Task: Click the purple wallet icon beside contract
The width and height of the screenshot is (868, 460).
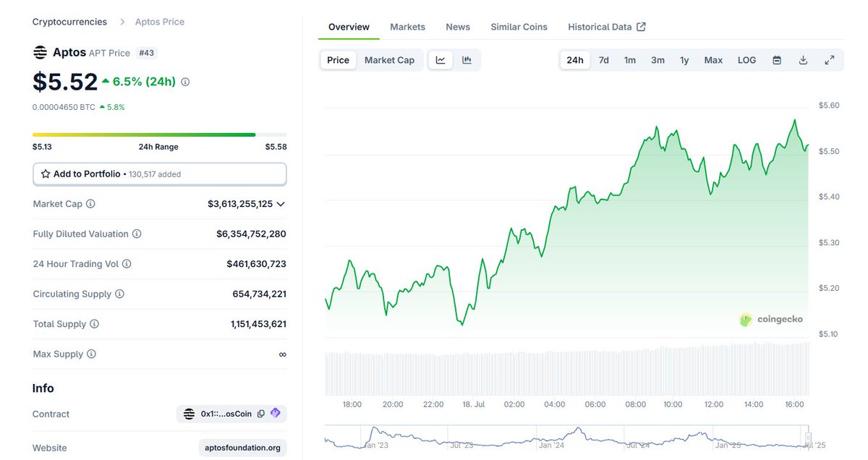Action: coord(275,413)
